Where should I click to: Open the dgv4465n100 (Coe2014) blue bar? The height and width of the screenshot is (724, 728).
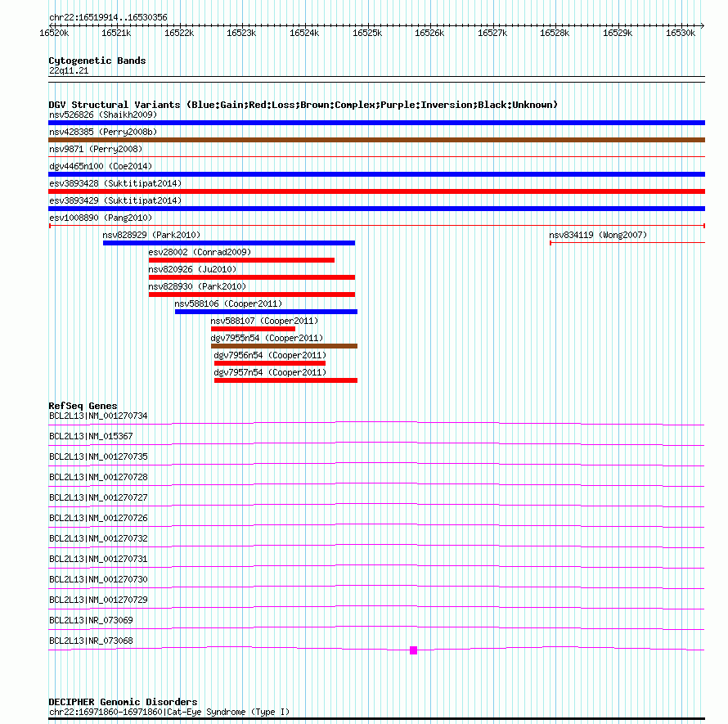(x=376, y=174)
